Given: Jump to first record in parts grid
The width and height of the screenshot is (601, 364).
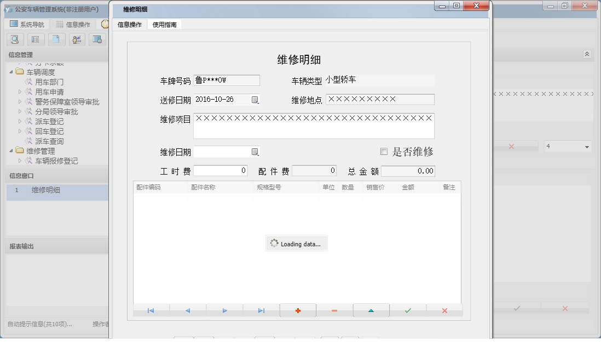Looking at the screenshot, I should (x=149, y=310).
